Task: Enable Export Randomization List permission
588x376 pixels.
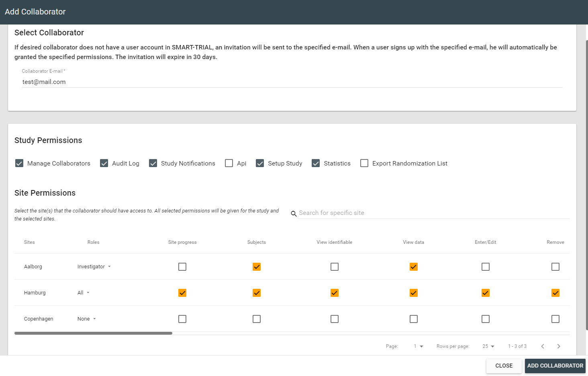Action: (x=364, y=163)
